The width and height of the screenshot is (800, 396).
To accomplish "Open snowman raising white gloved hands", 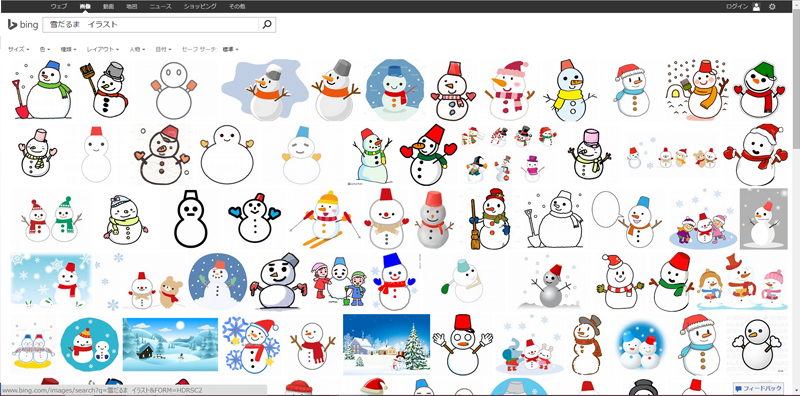I will pyautogui.click(x=463, y=344).
